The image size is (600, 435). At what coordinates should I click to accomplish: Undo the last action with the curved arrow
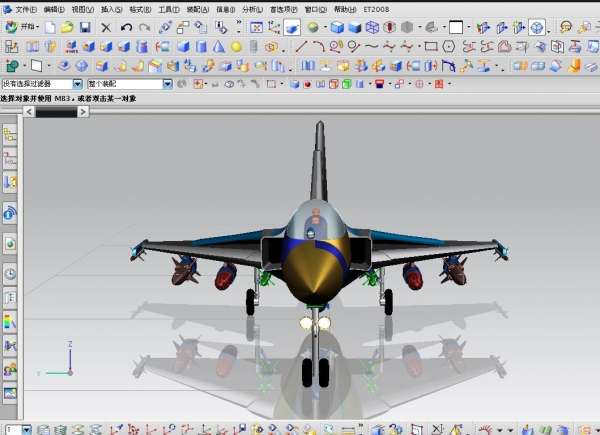[126, 28]
